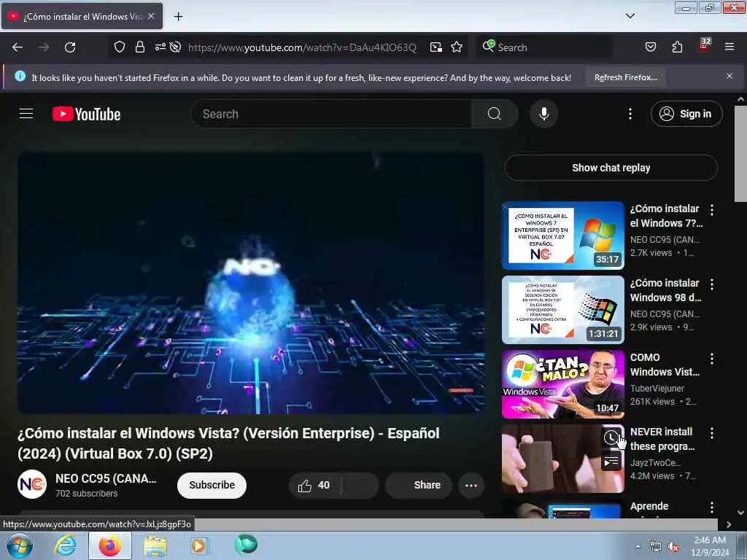Click the horizontal scrollbar right arrow
Screen dimensions: 747x560
pyautogui.click(x=729, y=524)
